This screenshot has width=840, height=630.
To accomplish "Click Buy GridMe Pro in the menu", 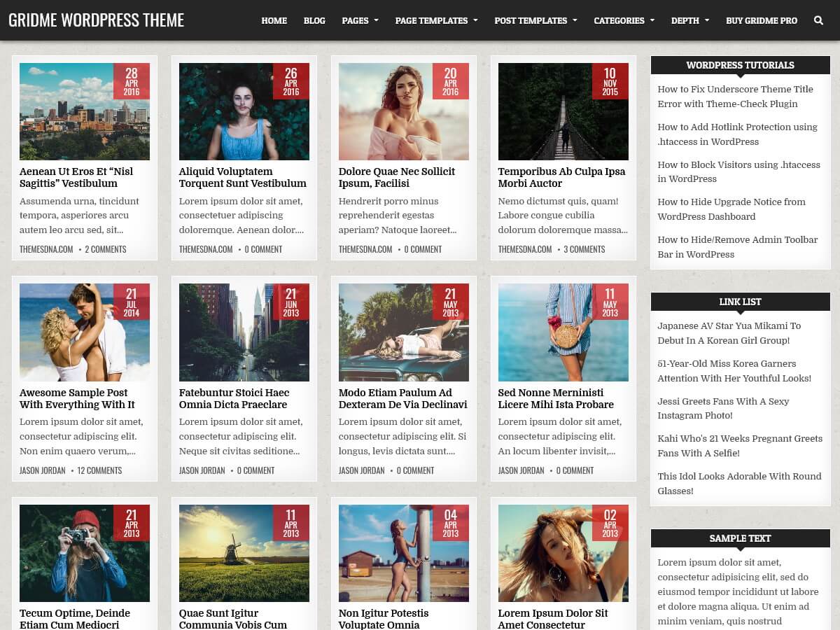I will 762,20.
